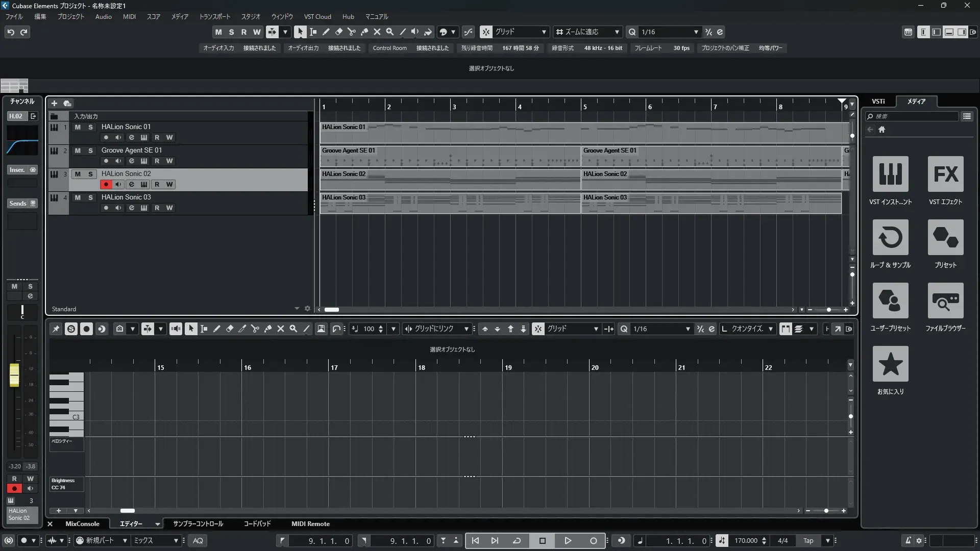980x551 pixels.
Task: Open the トランスポート menu
Action: pos(214,16)
